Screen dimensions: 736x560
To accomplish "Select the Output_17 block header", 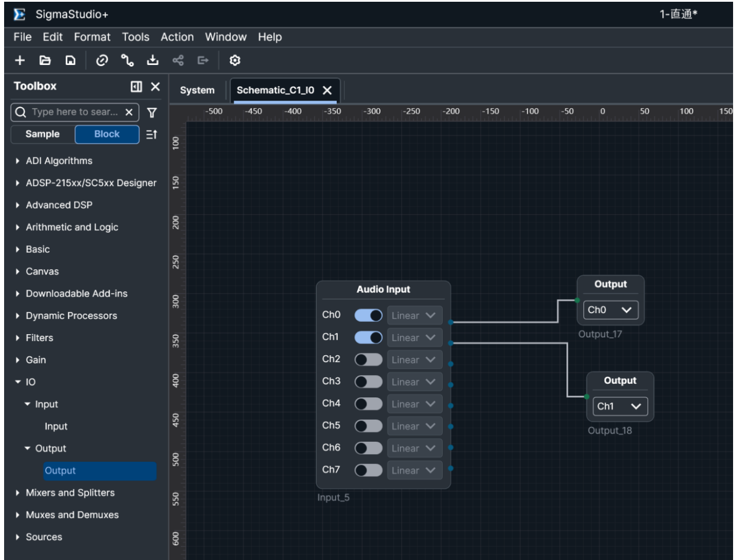I will pyautogui.click(x=611, y=284).
